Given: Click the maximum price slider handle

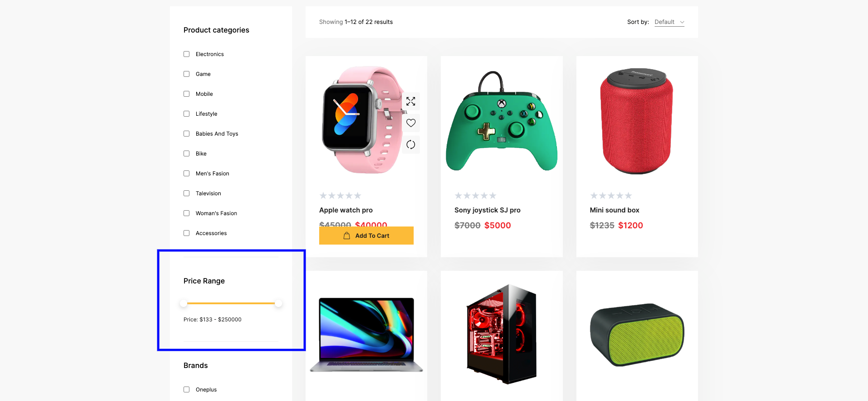Looking at the screenshot, I should click(278, 303).
